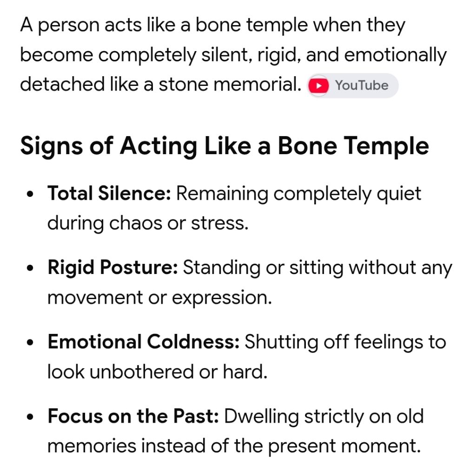Click the bullet point before Rigid Posture

(30, 268)
